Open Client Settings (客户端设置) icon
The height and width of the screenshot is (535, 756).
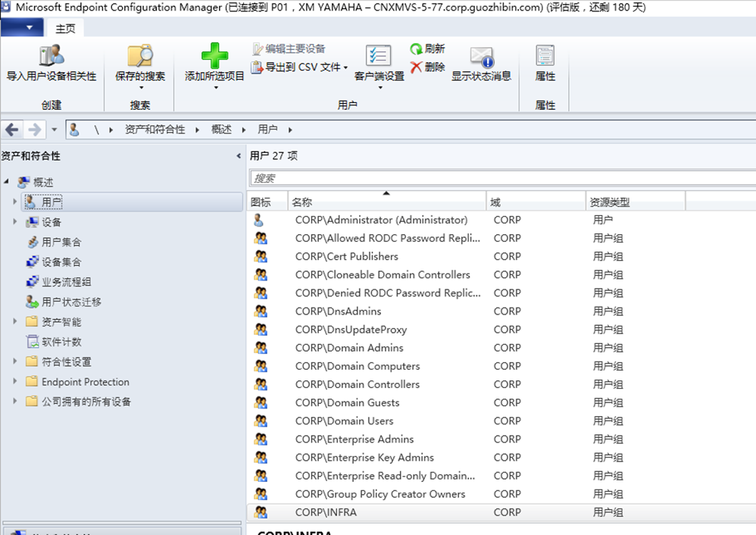379,55
